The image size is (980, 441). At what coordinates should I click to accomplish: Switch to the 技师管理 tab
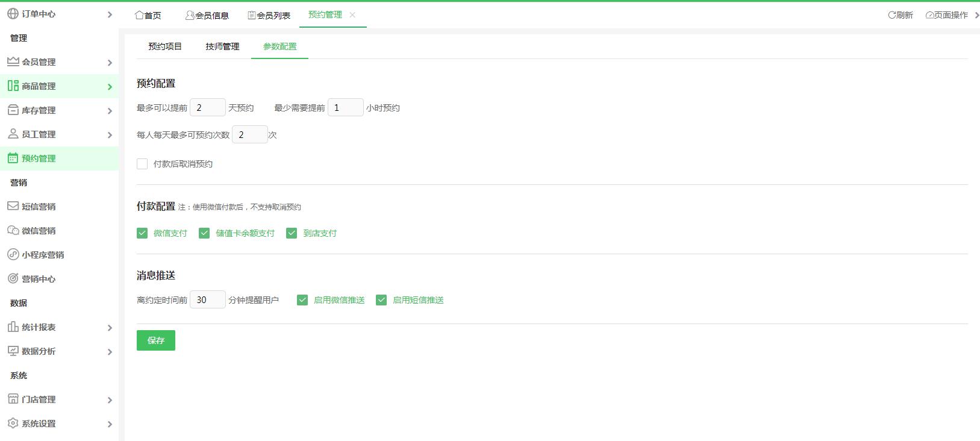point(222,46)
